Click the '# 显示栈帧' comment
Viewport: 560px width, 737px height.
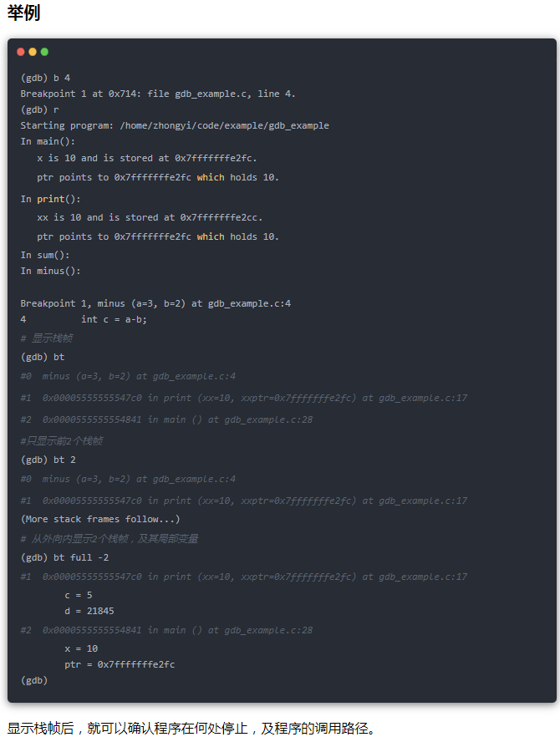click(47, 338)
